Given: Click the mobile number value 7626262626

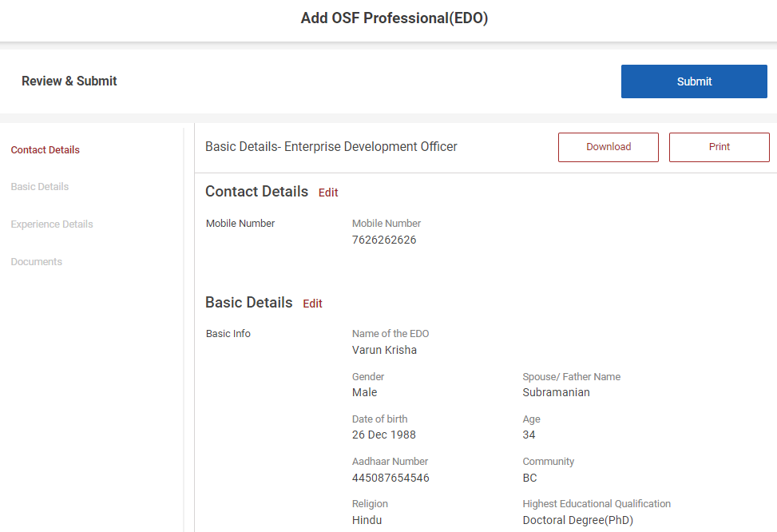Looking at the screenshot, I should pyautogui.click(x=384, y=240).
